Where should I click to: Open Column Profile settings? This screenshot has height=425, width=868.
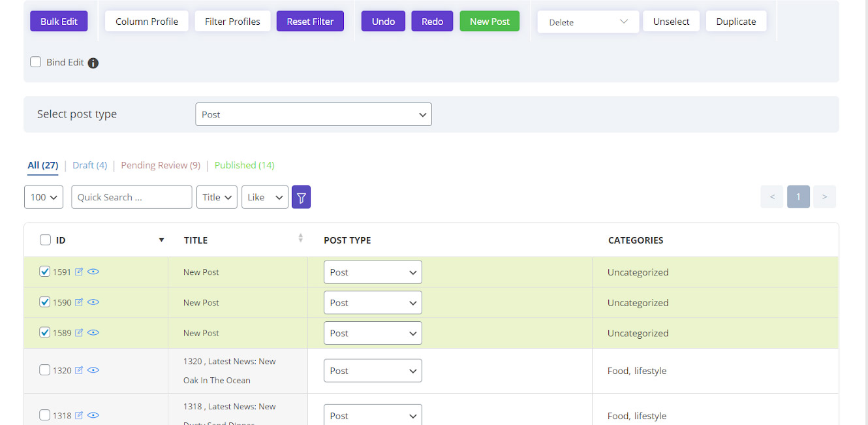tap(147, 22)
